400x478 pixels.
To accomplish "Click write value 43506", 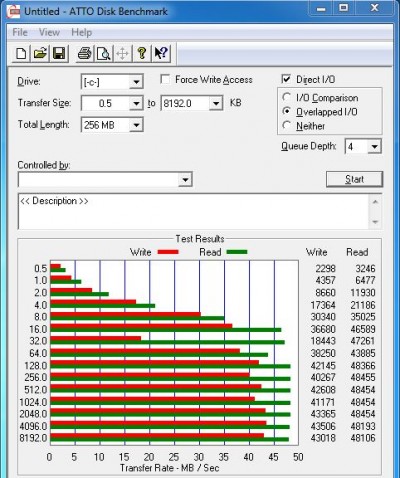I will click(x=323, y=426).
